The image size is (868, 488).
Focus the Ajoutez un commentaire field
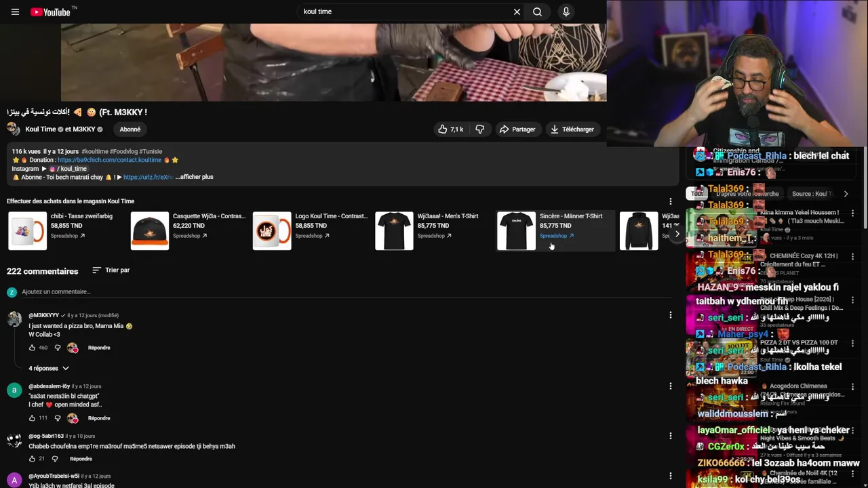click(x=346, y=292)
